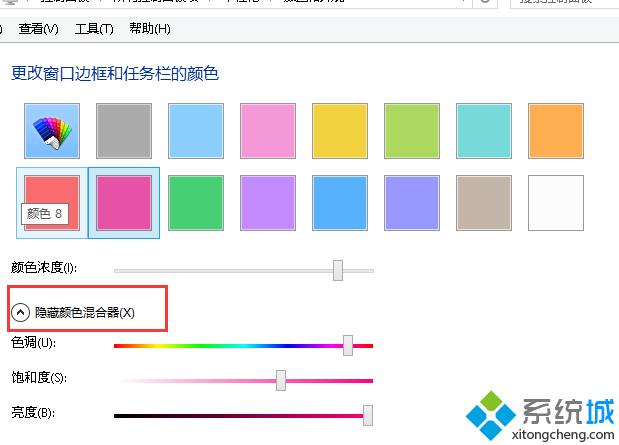619x445 pixels.
Task: Click the 饱和度 saturation slider handle
Action: click(281, 380)
